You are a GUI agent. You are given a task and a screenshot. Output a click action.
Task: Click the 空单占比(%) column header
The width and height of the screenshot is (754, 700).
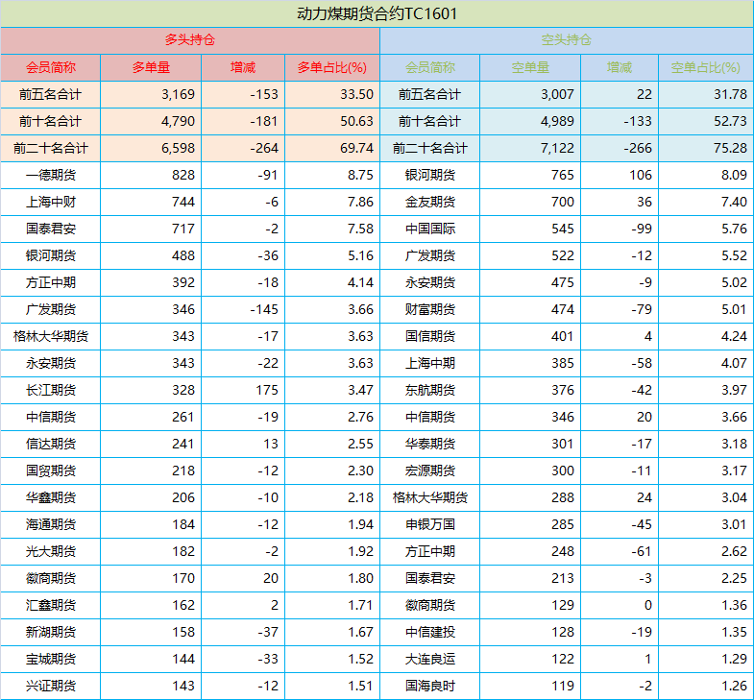705,67
